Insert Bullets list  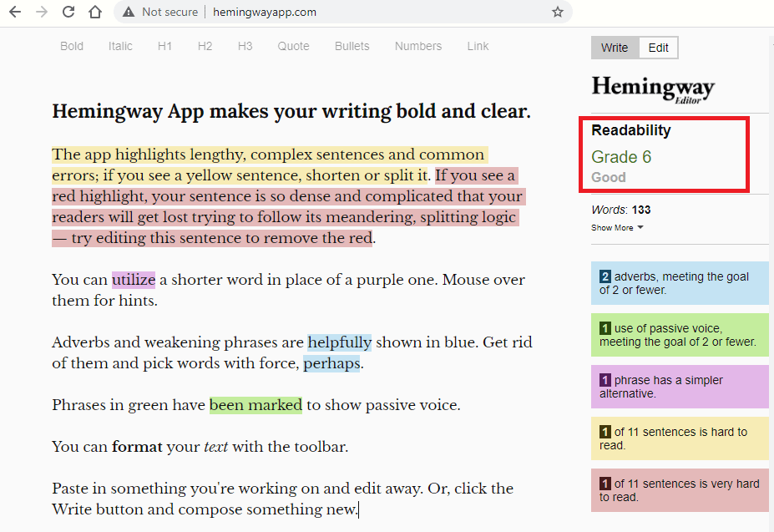click(352, 46)
